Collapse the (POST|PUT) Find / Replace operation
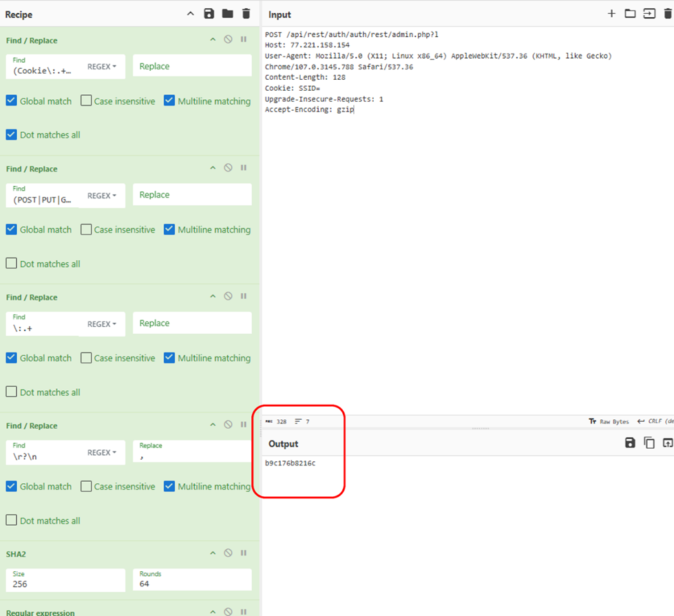The image size is (674, 616). (x=213, y=168)
